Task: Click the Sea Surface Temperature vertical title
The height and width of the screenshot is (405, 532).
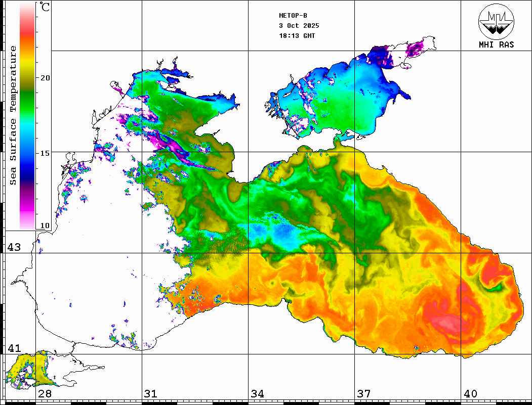Action: pyautogui.click(x=13, y=115)
